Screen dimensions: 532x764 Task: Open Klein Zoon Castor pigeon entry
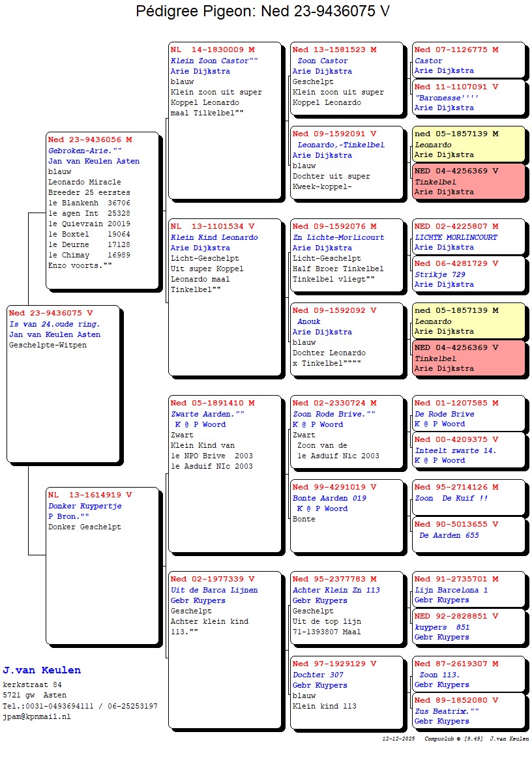click(224, 121)
